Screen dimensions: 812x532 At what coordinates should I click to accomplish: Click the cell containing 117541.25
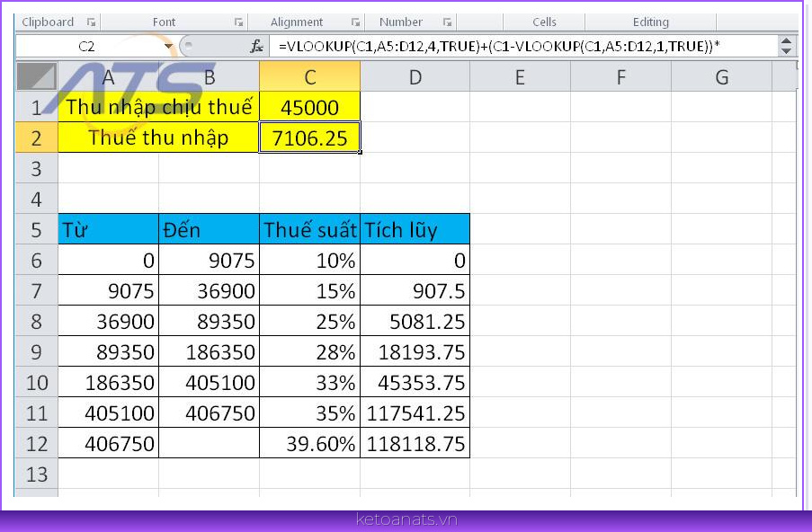415,412
